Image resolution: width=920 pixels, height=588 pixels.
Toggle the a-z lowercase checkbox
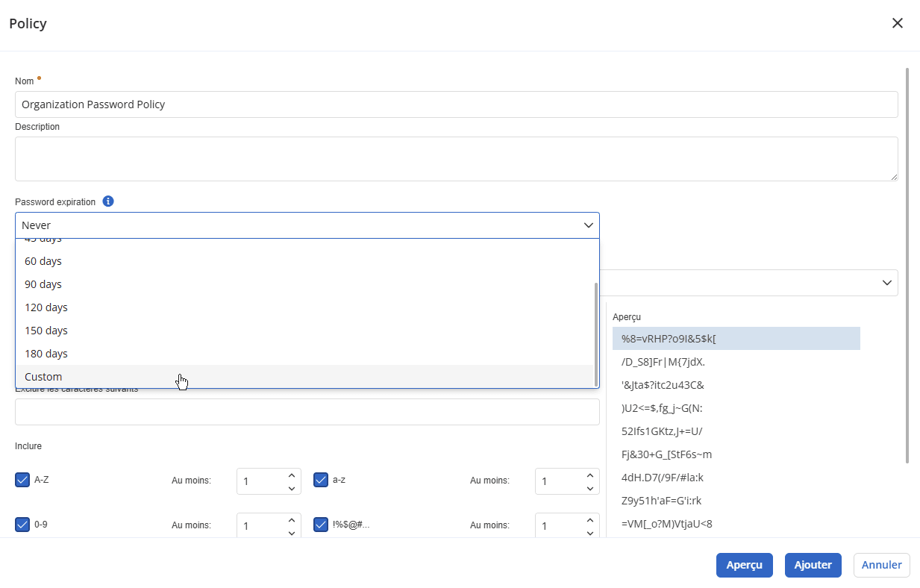pos(321,480)
